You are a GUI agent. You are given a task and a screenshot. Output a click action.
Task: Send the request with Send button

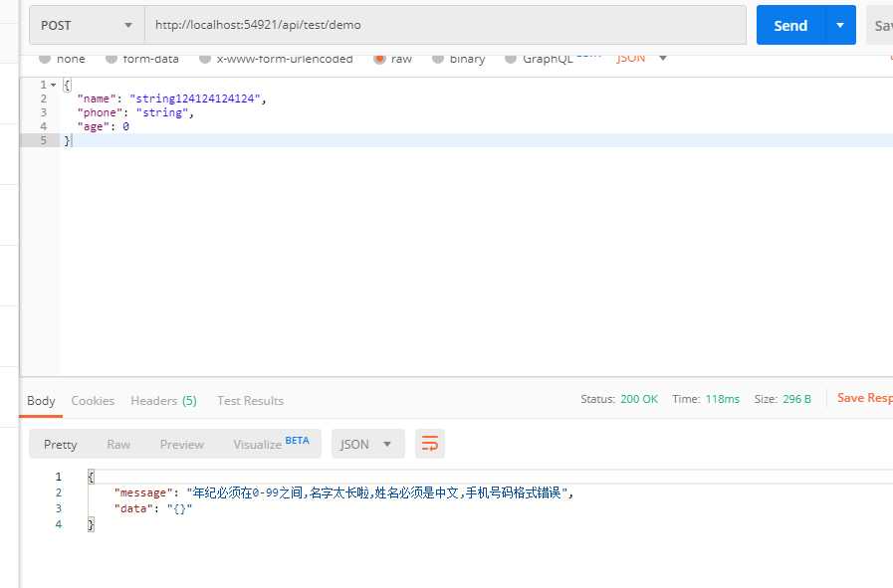[789, 25]
